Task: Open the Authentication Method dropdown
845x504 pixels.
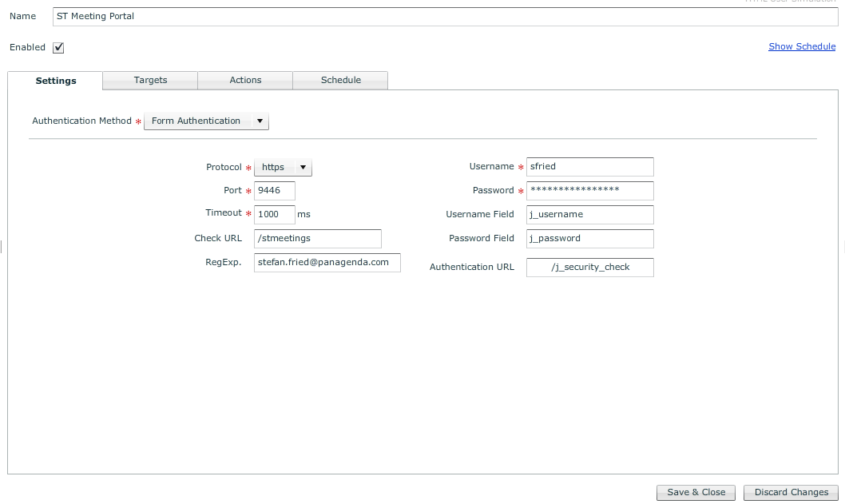Action: (x=206, y=121)
